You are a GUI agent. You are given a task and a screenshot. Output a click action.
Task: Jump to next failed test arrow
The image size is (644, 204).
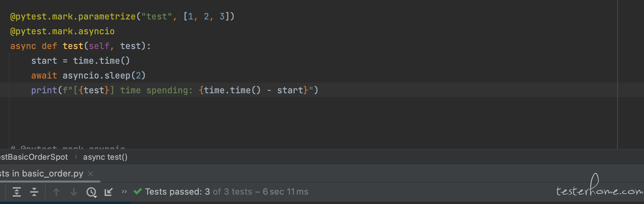pyautogui.click(x=74, y=192)
